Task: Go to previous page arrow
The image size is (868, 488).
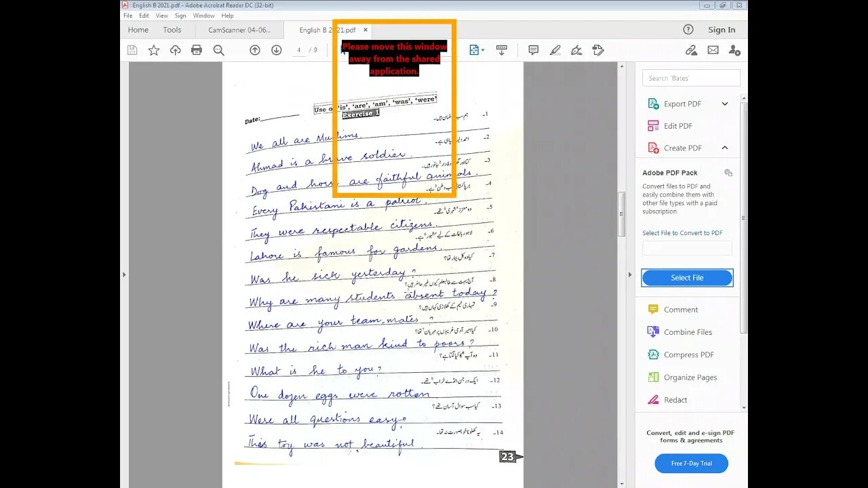Action: click(x=255, y=50)
